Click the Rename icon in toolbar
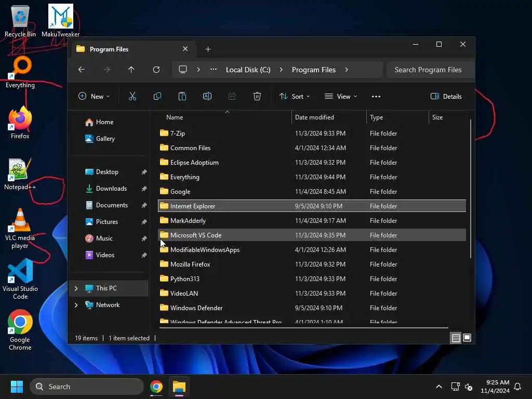The height and width of the screenshot is (399, 532). [x=207, y=96]
